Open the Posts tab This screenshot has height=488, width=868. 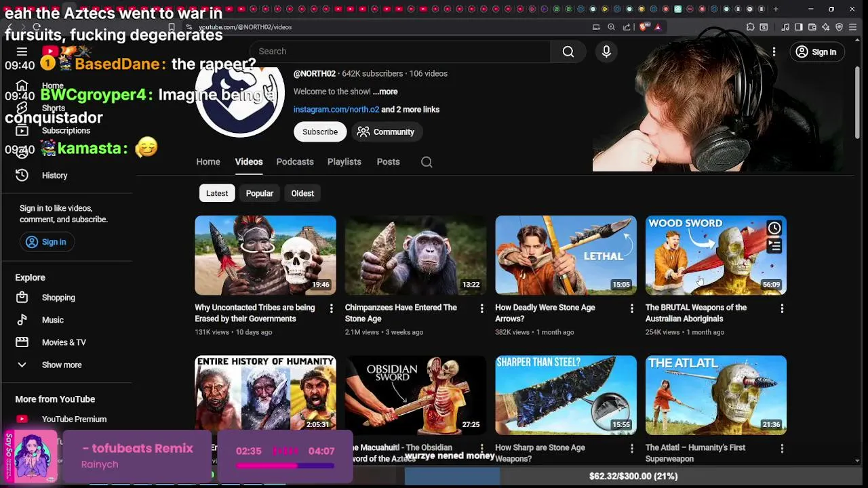point(389,161)
